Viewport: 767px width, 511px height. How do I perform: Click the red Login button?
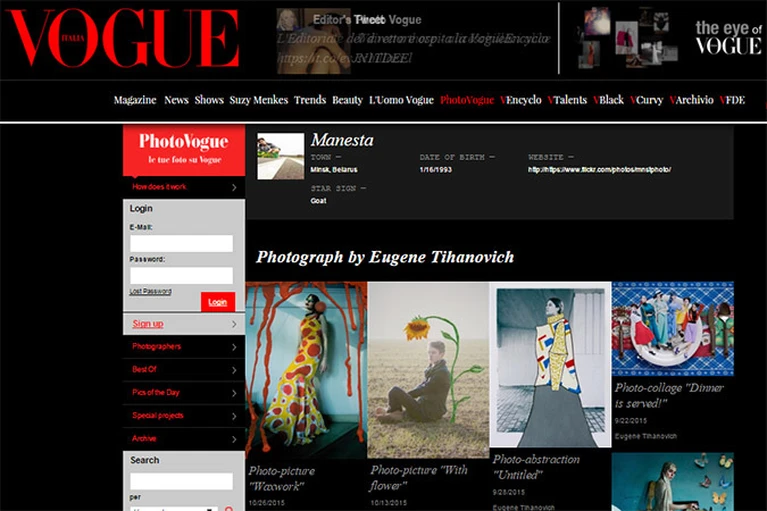pos(218,302)
